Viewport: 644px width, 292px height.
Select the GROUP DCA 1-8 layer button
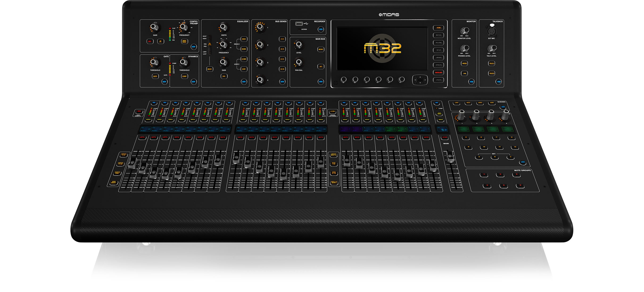pos(333,155)
